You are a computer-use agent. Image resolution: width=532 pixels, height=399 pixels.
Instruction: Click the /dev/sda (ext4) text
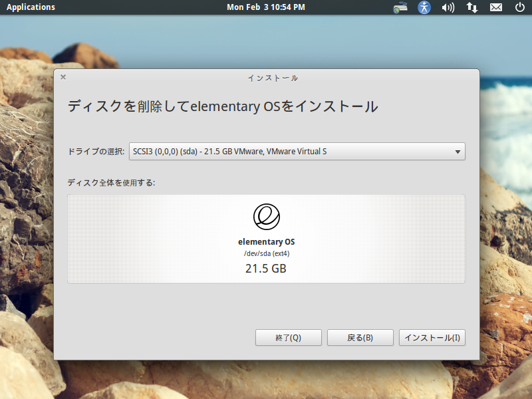click(267, 253)
